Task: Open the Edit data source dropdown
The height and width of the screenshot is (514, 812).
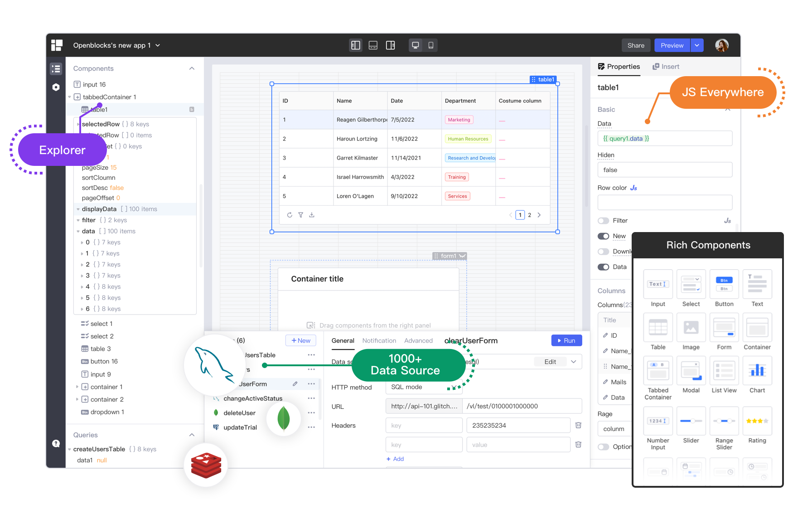Action: (573, 362)
